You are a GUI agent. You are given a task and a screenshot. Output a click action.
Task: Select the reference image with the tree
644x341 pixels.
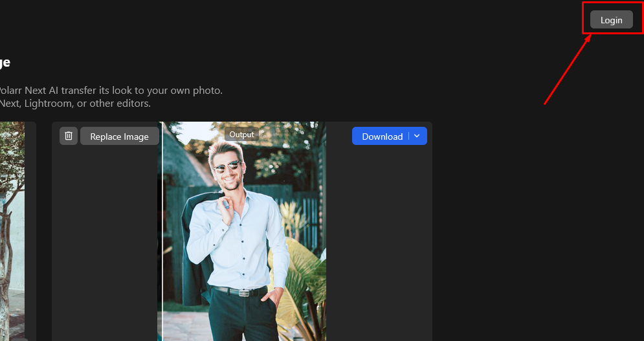tap(12, 226)
